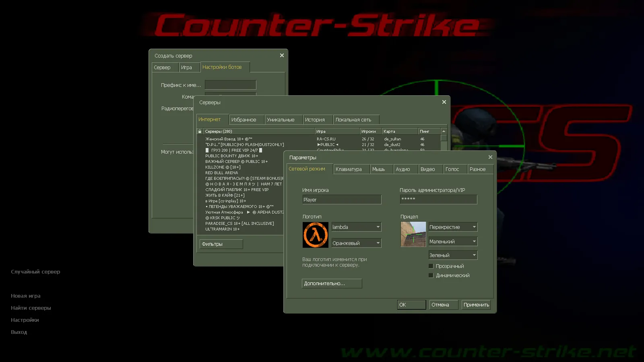Sort by the Игра column header
The width and height of the screenshot is (644, 362).
pyautogui.click(x=337, y=132)
